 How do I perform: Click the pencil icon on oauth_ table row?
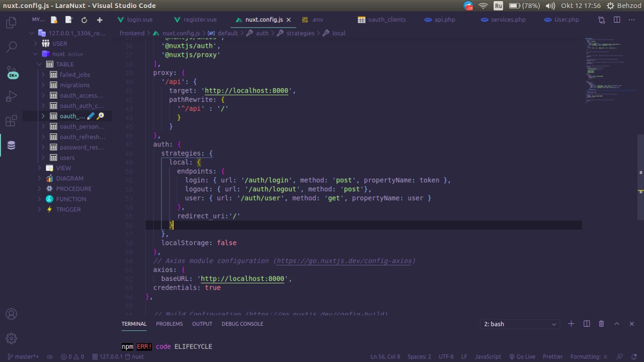[x=91, y=116]
